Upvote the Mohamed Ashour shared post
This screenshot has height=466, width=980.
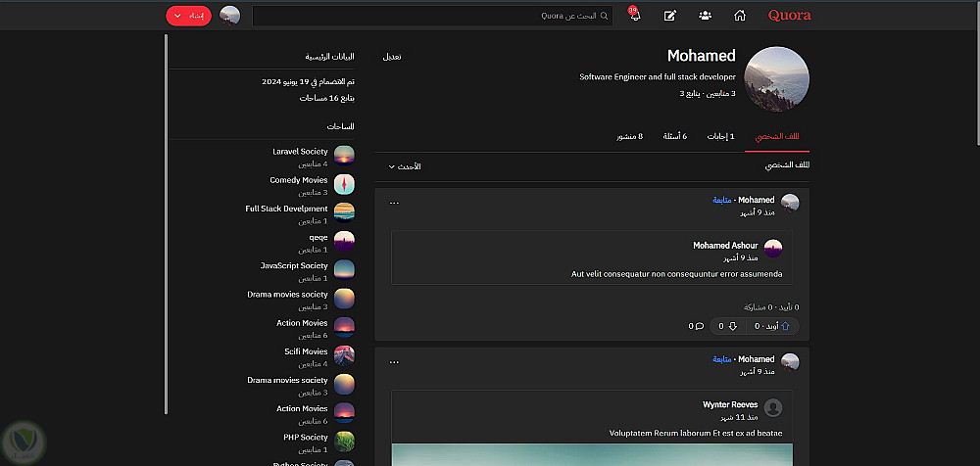[x=772, y=326]
